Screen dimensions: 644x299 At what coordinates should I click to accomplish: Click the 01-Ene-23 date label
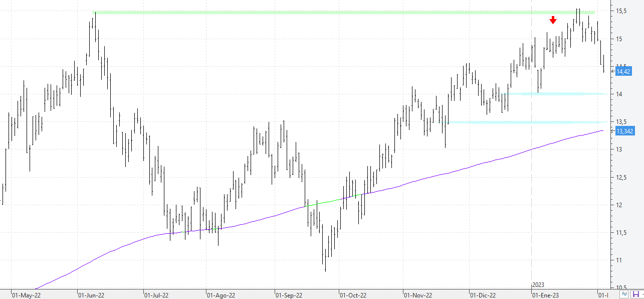[x=545, y=295]
